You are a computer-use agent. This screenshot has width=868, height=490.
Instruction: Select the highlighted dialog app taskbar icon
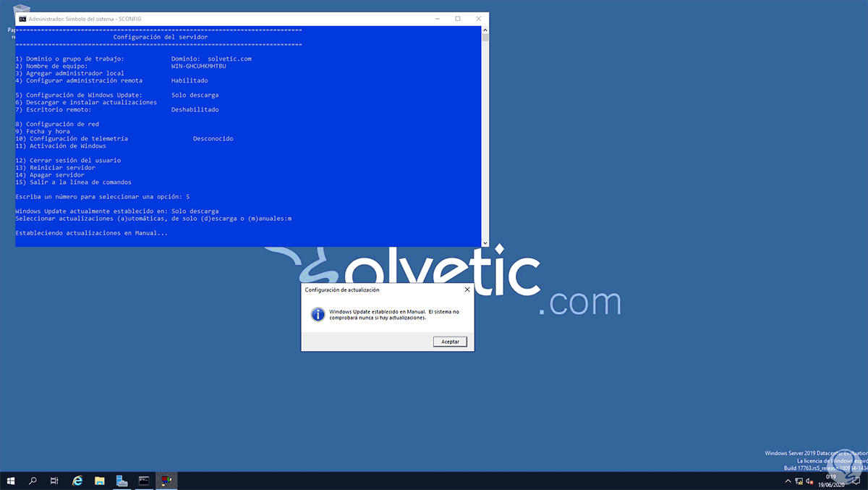tap(167, 481)
